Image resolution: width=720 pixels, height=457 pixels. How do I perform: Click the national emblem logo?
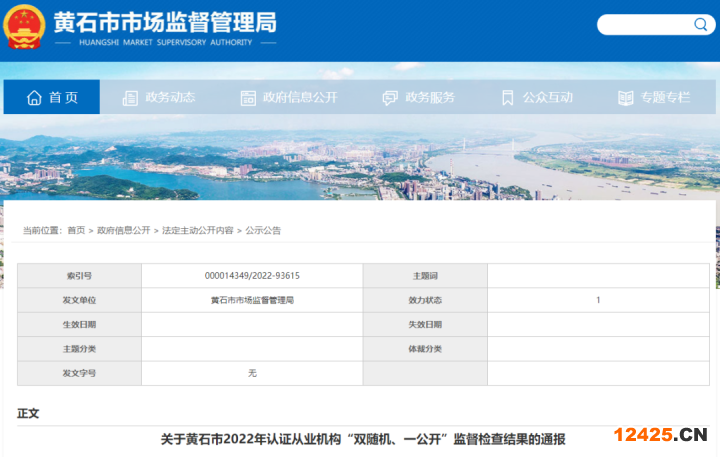pos(24,27)
